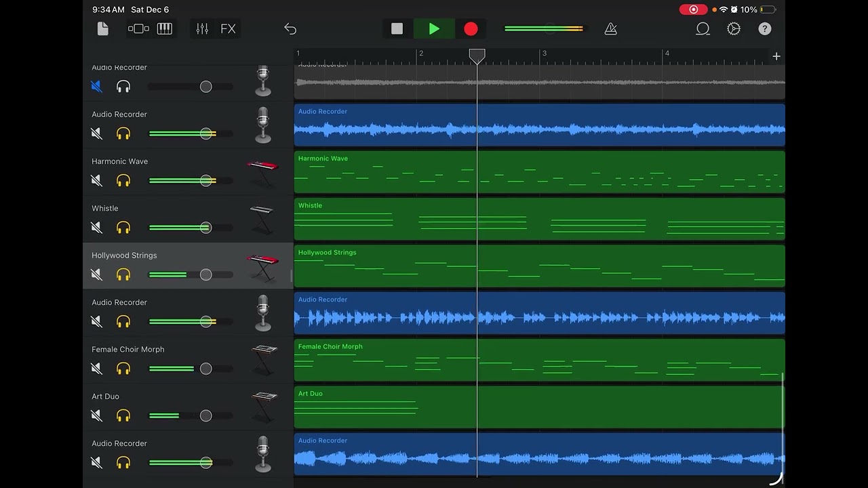Mute the Harmonic Wave track
Screen dimensions: 868x488
pos(97,181)
